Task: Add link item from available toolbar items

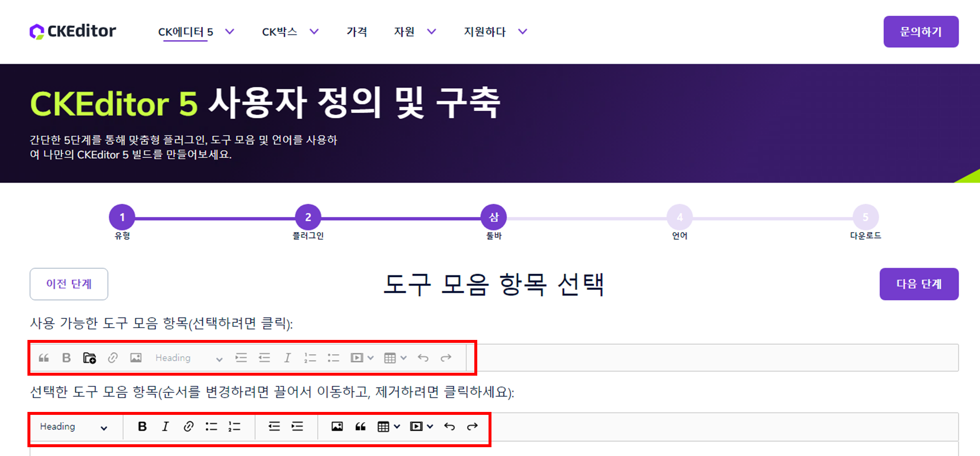Action: pos(113,358)
